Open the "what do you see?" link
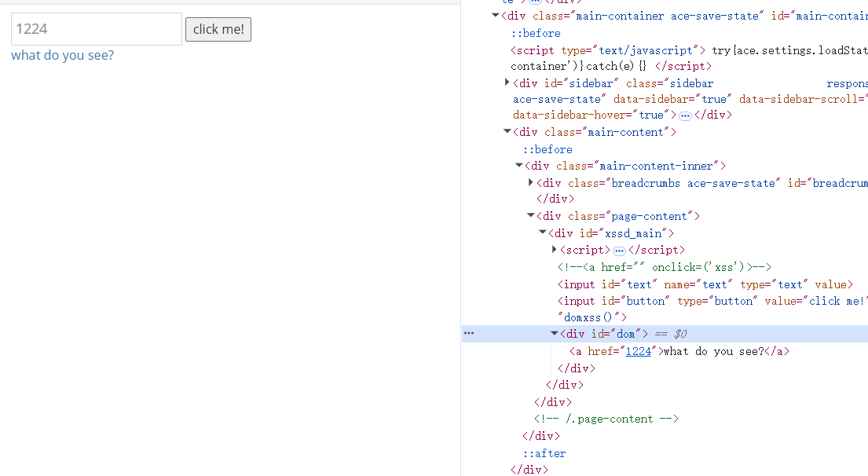 tap(63, 55)
